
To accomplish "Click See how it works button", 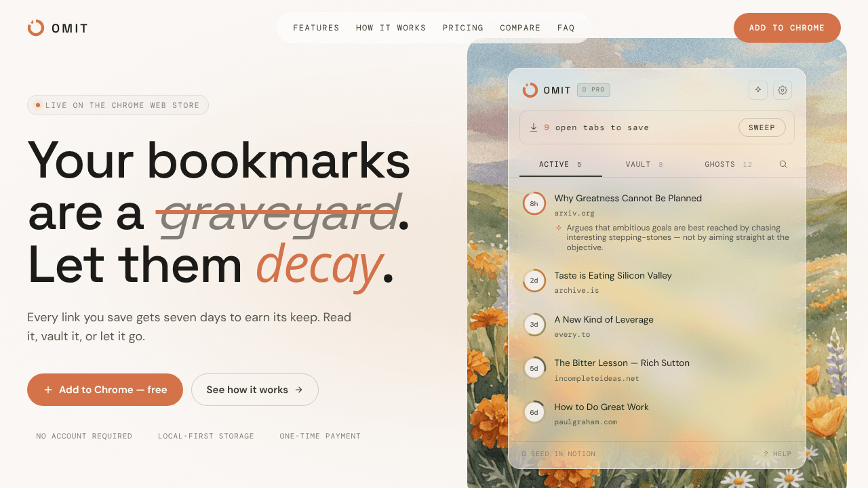I will 255,390.
